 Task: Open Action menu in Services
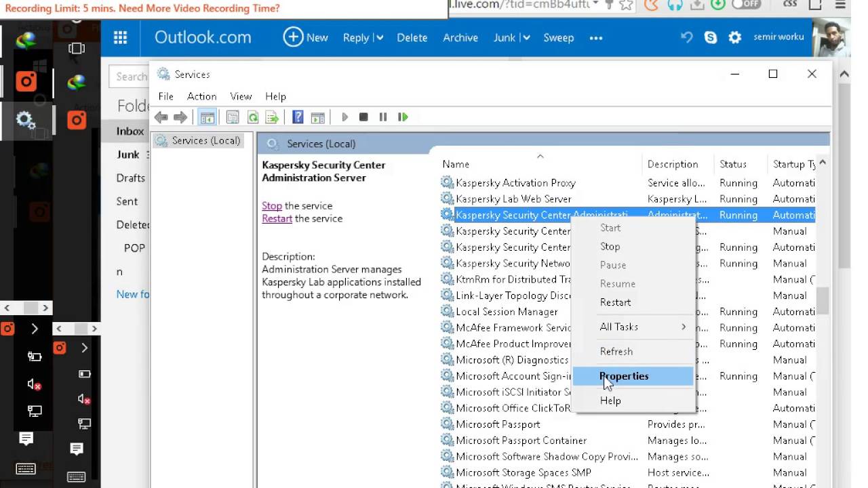[201, 96]
